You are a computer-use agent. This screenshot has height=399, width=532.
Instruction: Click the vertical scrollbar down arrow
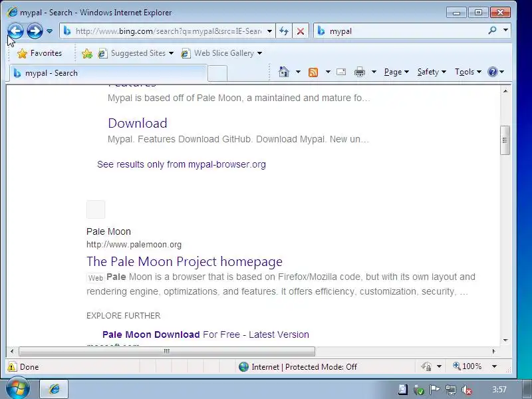click(x=505, y=340)
